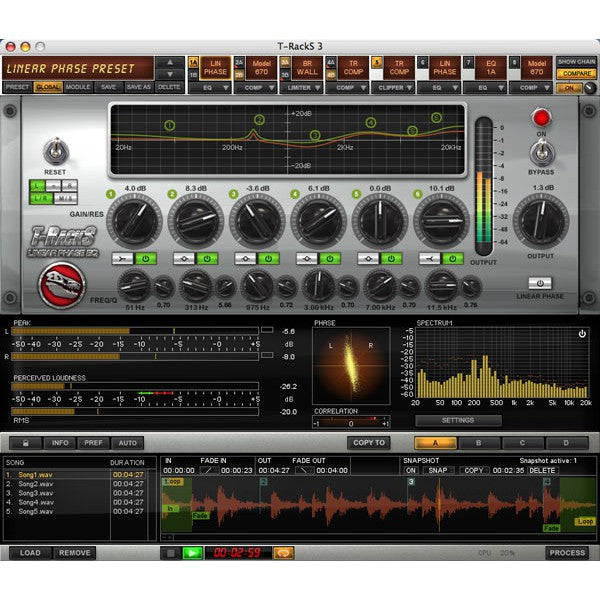The width and height of the screenshot is (600, 600).
Task: Open the COMP dropdown under Model 670 slot 2
Action: click(256, 88)
